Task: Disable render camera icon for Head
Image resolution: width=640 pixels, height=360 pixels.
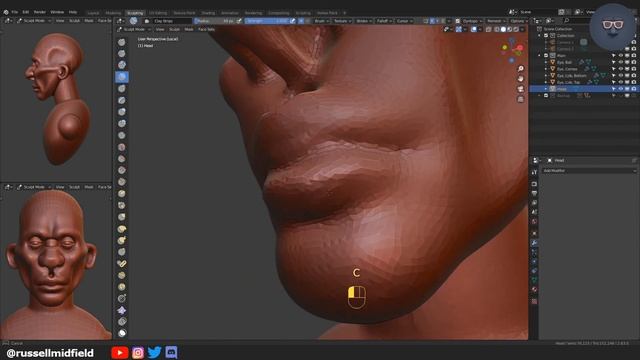Action: pos(633,89)
